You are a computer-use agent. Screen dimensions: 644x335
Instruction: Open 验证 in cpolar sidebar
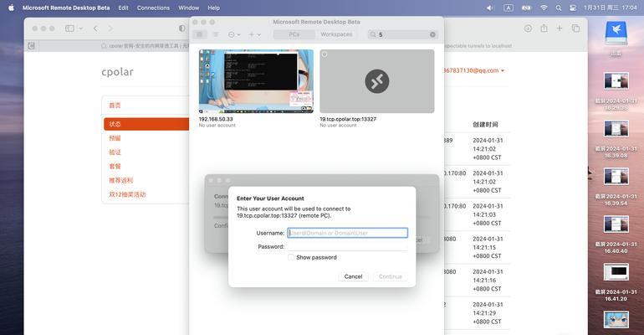click(115, 152)
